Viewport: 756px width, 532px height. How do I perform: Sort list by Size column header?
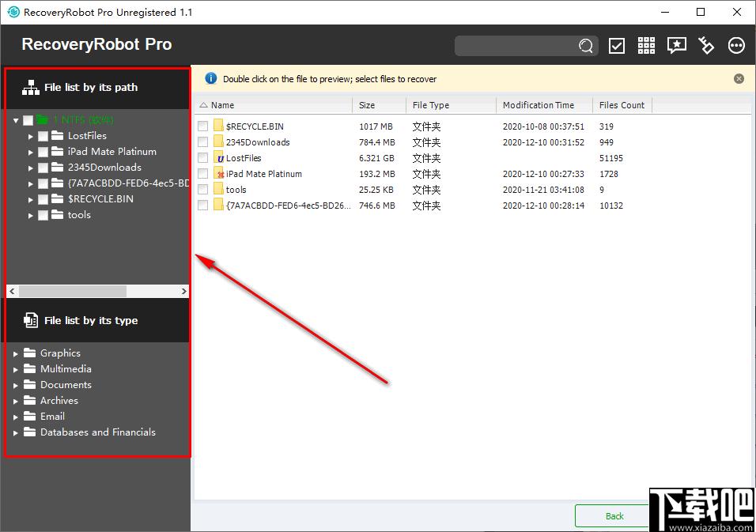(x=380, y=105)
